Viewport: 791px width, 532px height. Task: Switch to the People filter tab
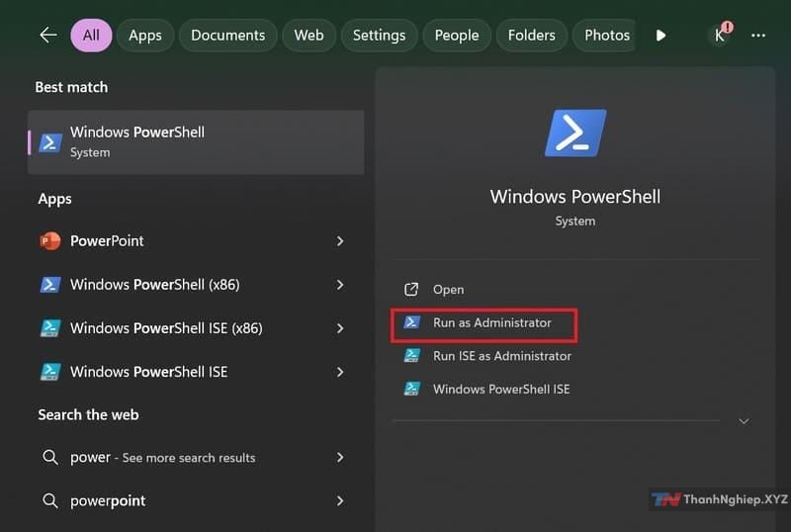click(x=457, y=36)
